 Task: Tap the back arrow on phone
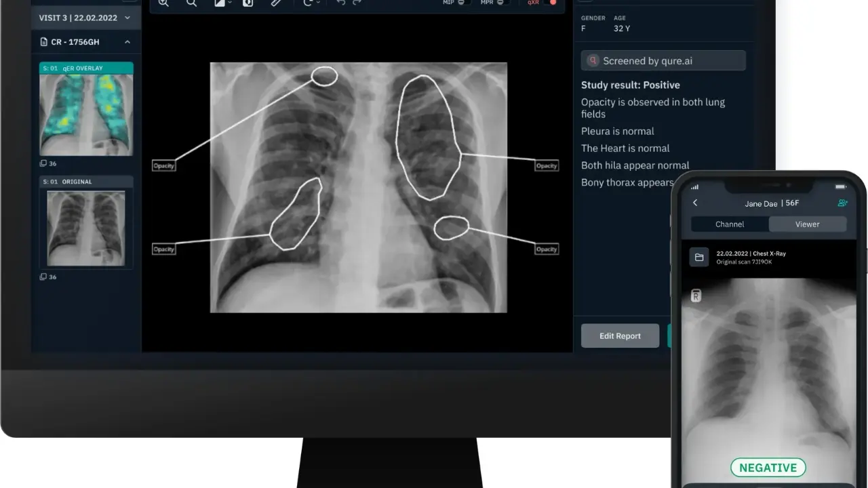(695, 203)
